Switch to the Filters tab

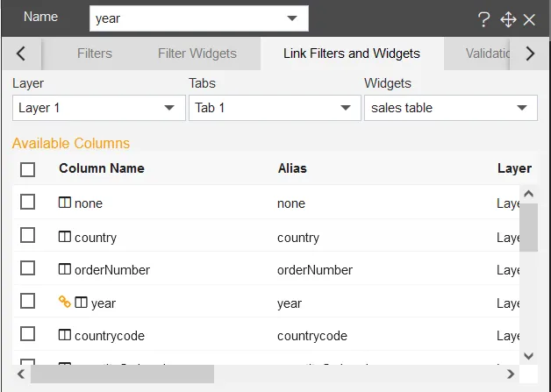pyautogui.click(x=95, y=53)
